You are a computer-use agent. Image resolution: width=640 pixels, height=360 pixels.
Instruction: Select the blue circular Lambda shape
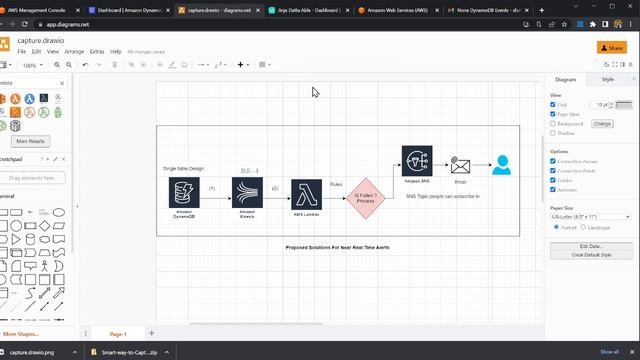point(29,98)
